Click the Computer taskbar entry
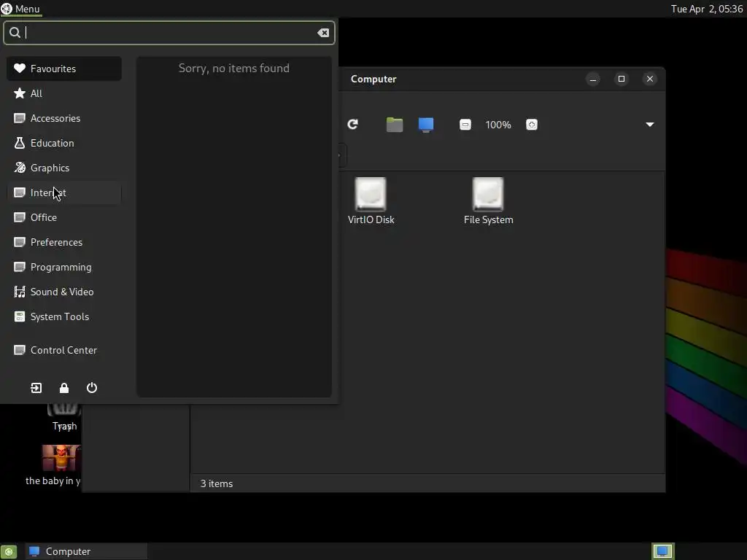 tap(86, 551)
